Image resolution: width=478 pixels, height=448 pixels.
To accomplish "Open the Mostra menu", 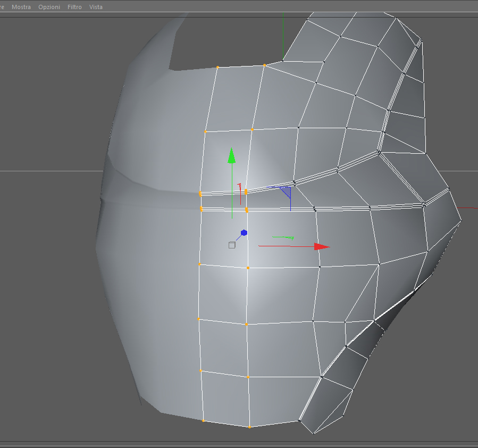I will [21, 7].
